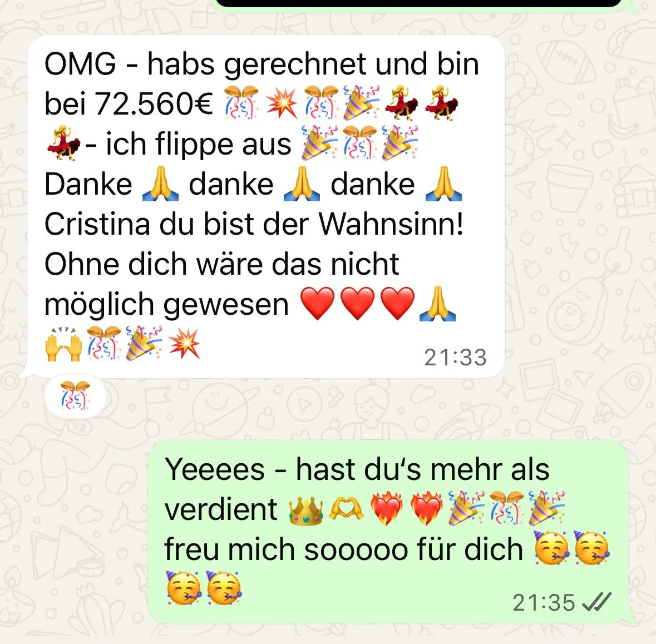Click the last partying face emoji in reply
Viewport: 656px width, 644px height.
(x=225, y=588)
